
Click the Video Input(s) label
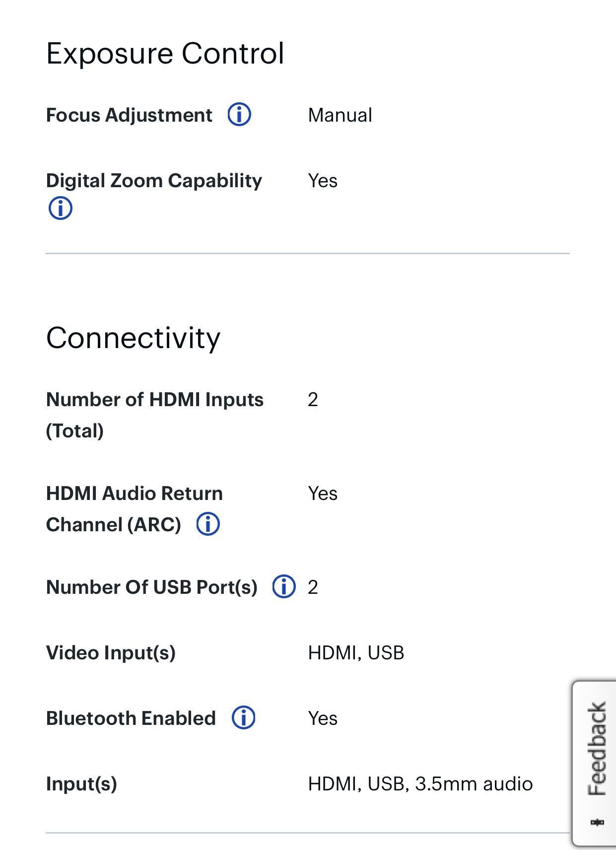[x=111, y=652]
